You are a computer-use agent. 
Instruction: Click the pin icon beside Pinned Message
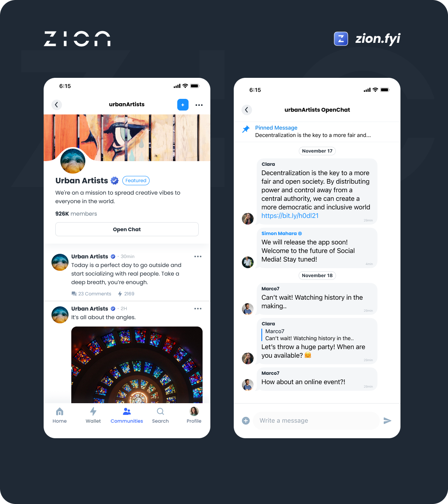246,129
